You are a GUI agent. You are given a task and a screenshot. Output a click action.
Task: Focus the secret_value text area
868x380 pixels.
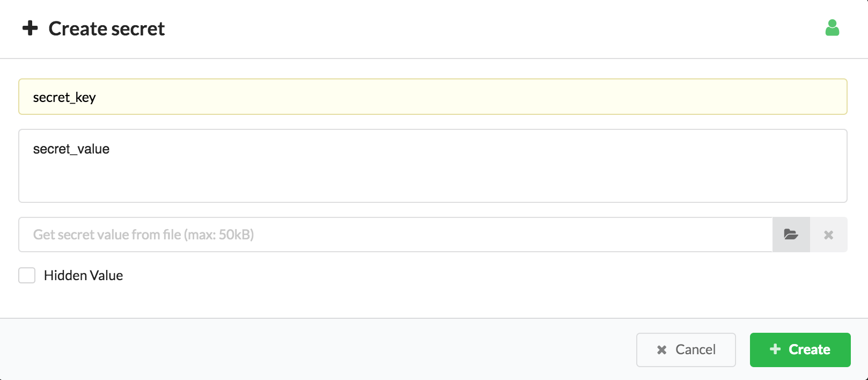pyautogui.click(x=433, y=166)
